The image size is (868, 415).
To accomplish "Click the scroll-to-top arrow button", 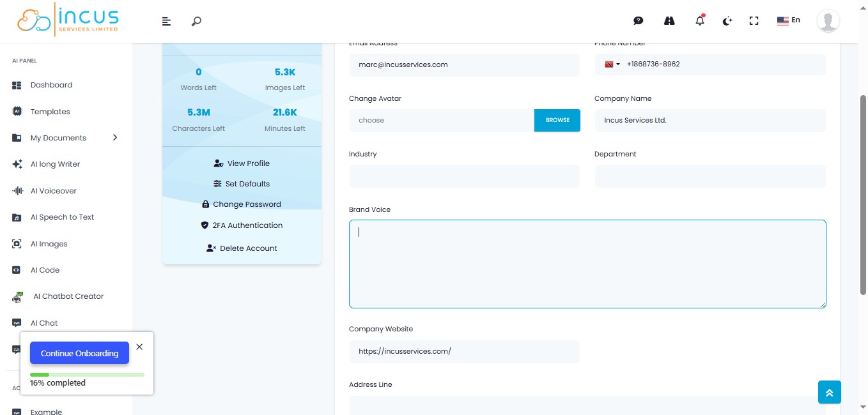I will click(829, 392).
